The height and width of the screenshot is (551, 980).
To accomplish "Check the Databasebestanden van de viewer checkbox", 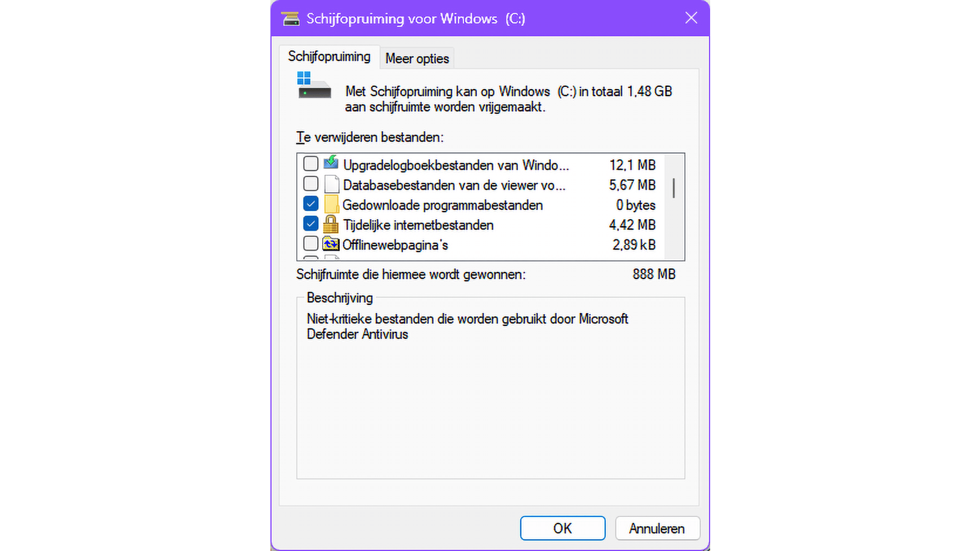I will click(x=311, y=183).
